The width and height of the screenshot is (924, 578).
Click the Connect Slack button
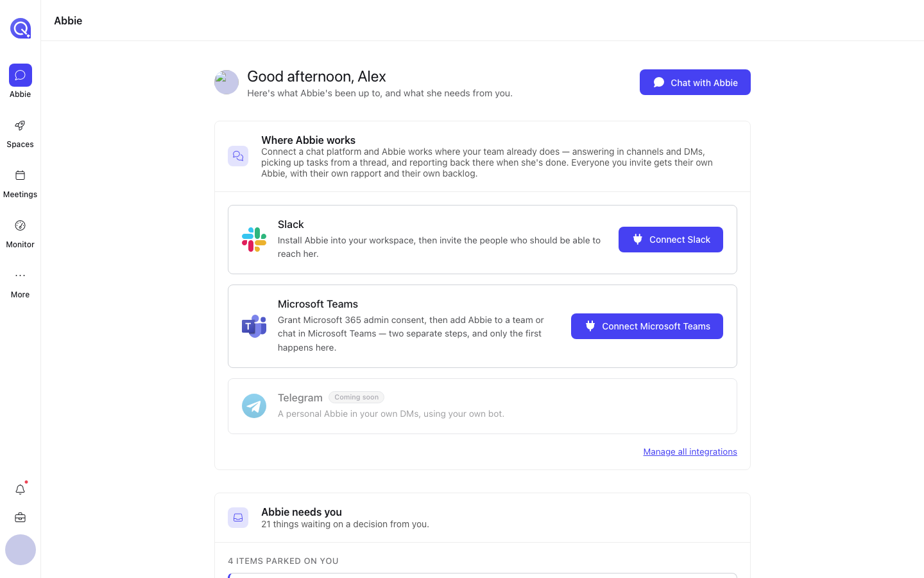[671, 240]
